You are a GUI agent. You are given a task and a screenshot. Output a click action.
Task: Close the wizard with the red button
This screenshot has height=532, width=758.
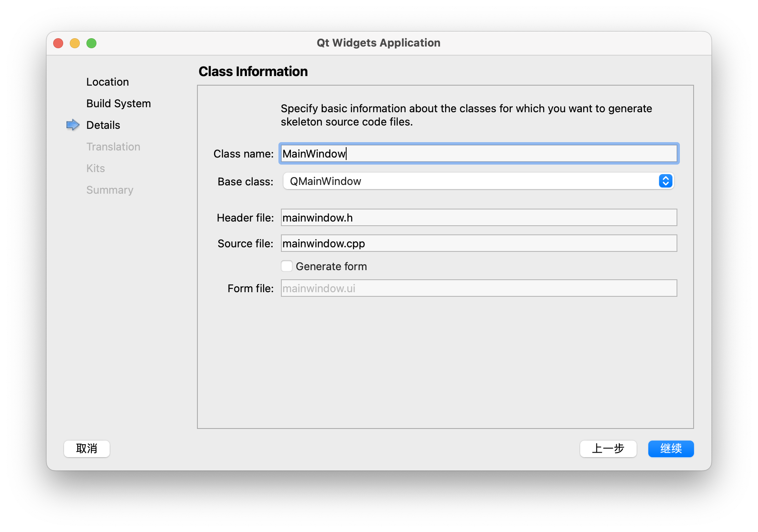pyautogui.click(x=58, y=43)
